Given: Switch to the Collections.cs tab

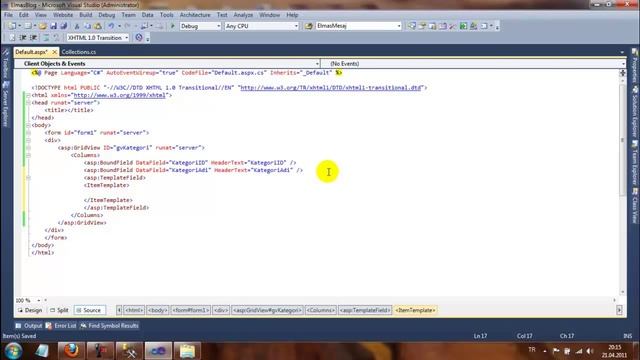Looking at the screenshot, I should tap(79, 52).
